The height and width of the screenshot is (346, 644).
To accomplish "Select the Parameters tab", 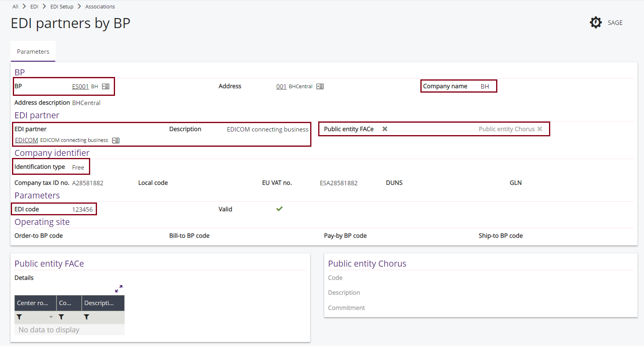I will [33, 52].
